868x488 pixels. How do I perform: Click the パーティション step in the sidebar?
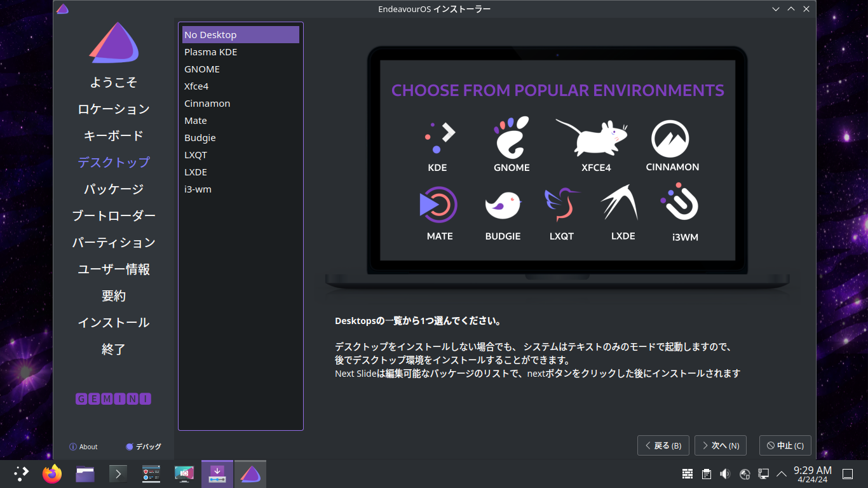[x=114, y=243]
